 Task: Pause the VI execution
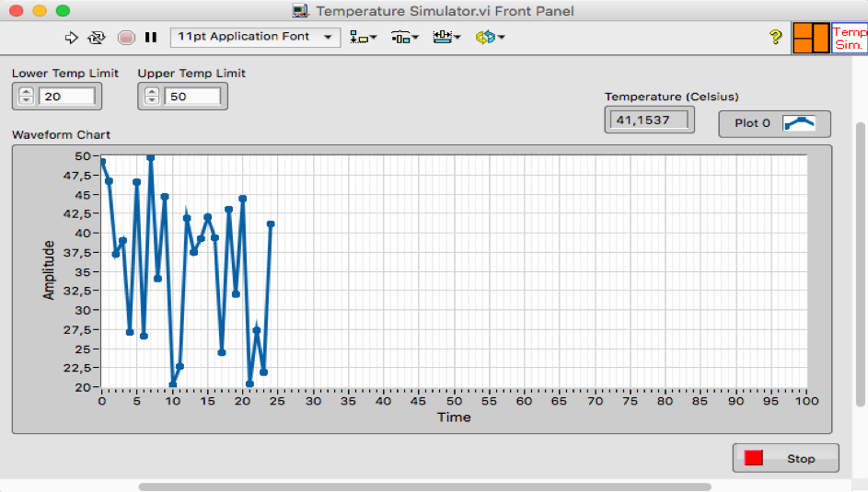[151, 37]
